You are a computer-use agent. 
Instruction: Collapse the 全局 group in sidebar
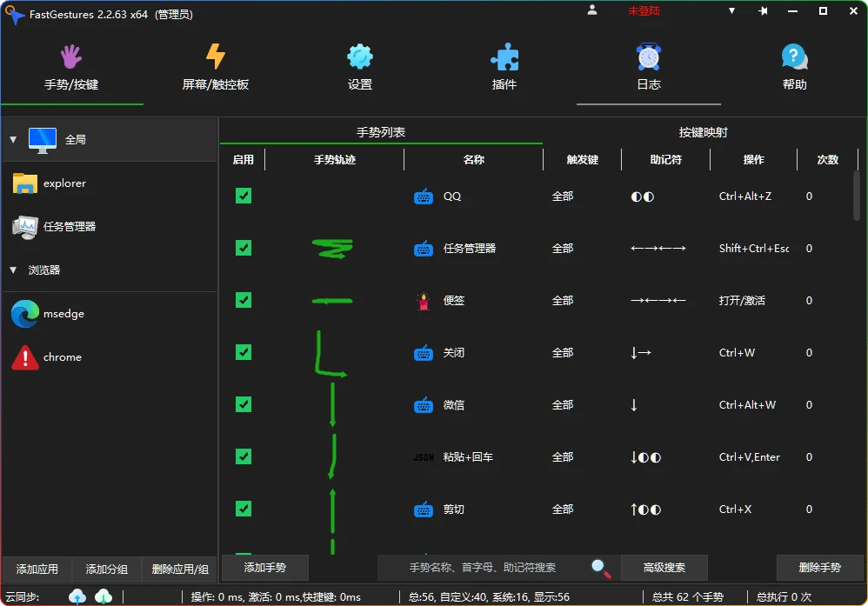(13, 139)
